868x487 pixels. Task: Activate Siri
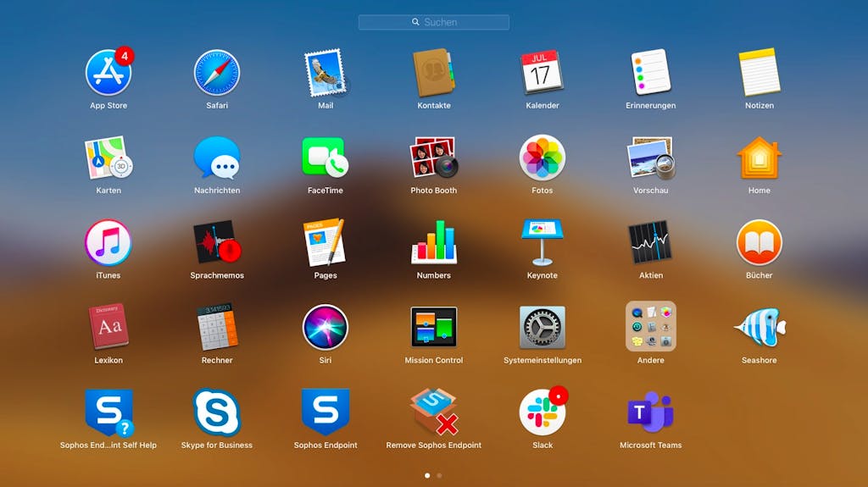(x=325, y=327)
